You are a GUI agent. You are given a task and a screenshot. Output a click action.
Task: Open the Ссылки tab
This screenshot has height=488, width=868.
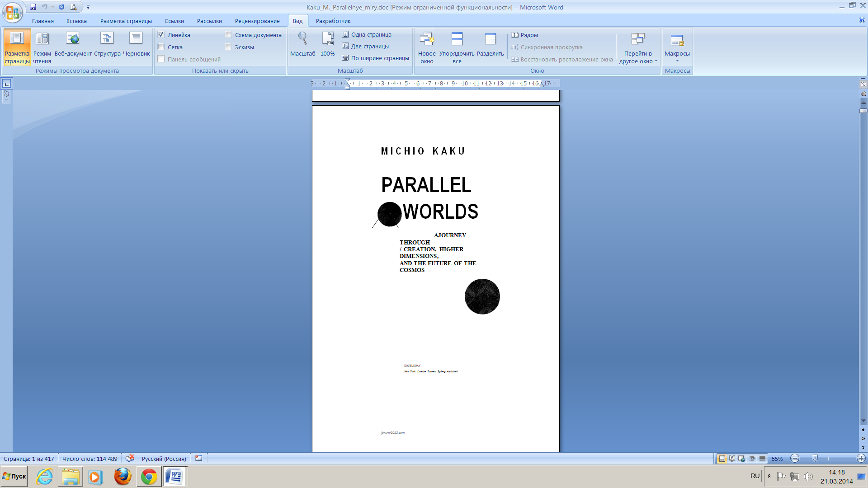(174, 21)
